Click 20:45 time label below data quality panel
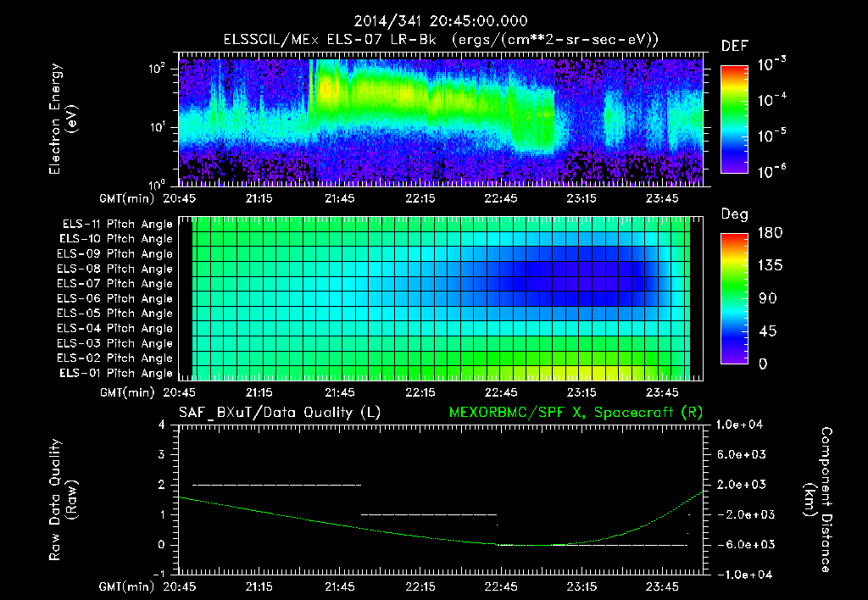This screenshot has width=868, height=600. [180, 586]
